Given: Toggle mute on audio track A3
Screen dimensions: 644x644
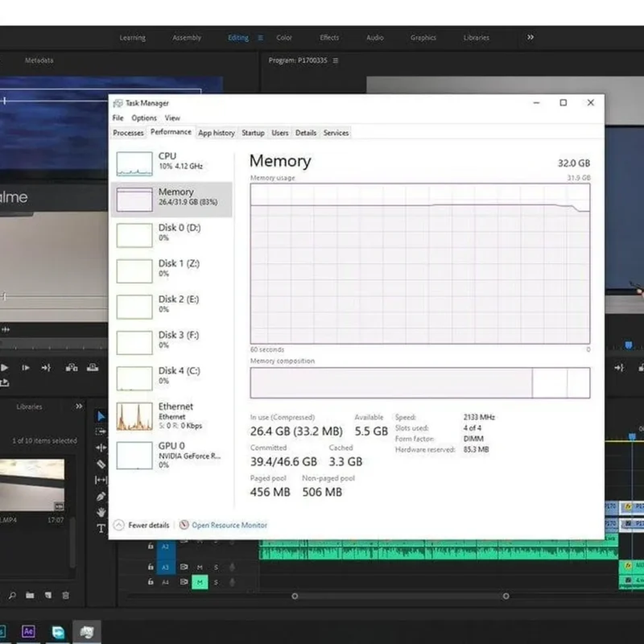Looking at the screenshot, I should click(200, 568).
